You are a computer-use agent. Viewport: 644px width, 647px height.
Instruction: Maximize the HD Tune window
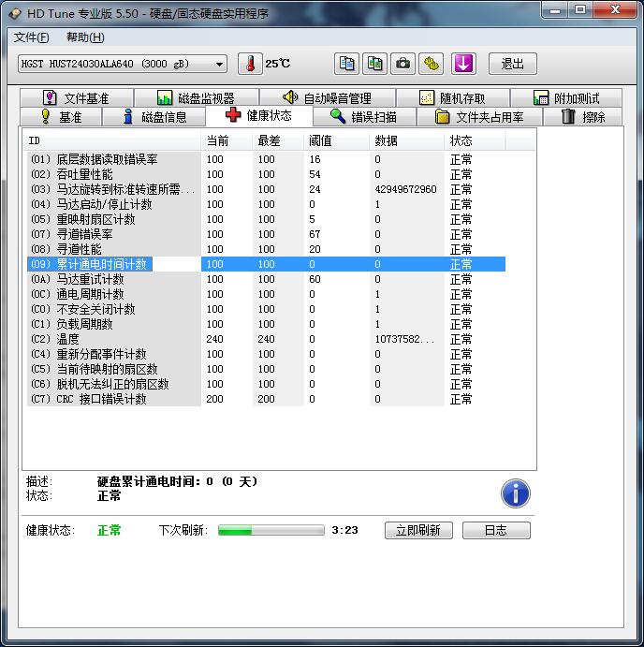(x=580, y=10)
